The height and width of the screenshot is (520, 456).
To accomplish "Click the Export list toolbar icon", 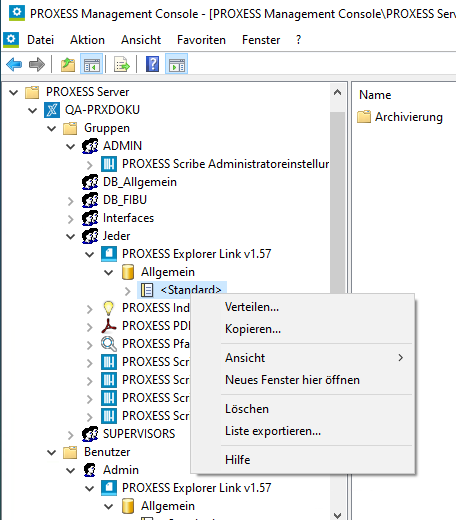I will tap(122, 64).
